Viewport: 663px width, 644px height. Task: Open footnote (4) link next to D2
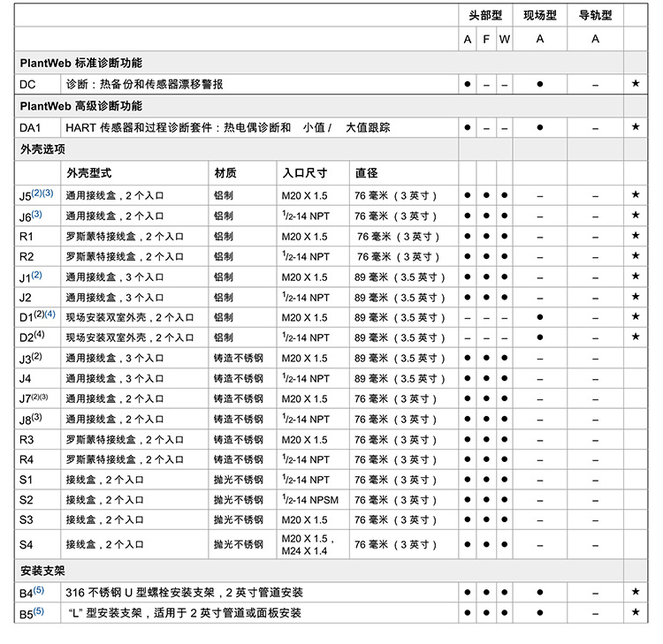38,335
